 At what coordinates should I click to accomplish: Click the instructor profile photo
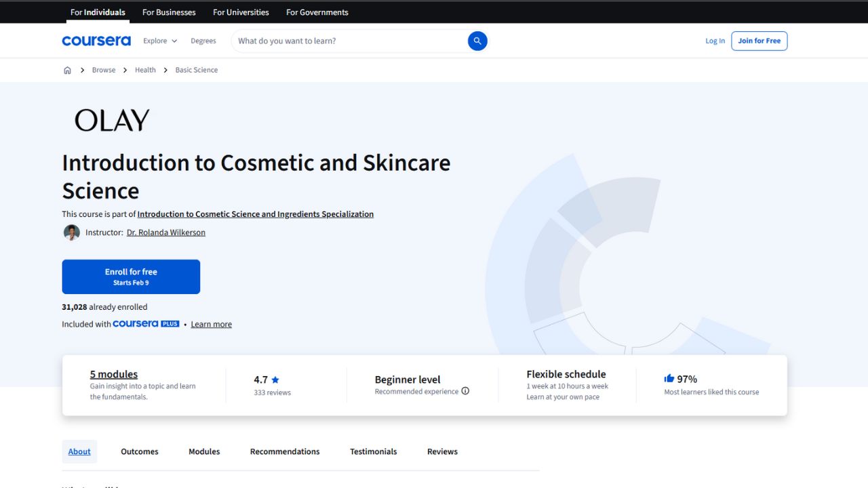[x=71, y=232]
